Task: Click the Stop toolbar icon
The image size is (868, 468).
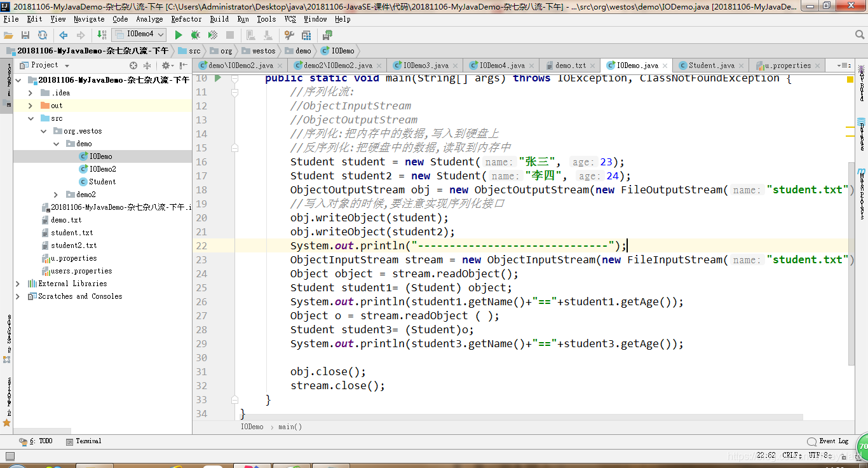Action: (230, 35)
